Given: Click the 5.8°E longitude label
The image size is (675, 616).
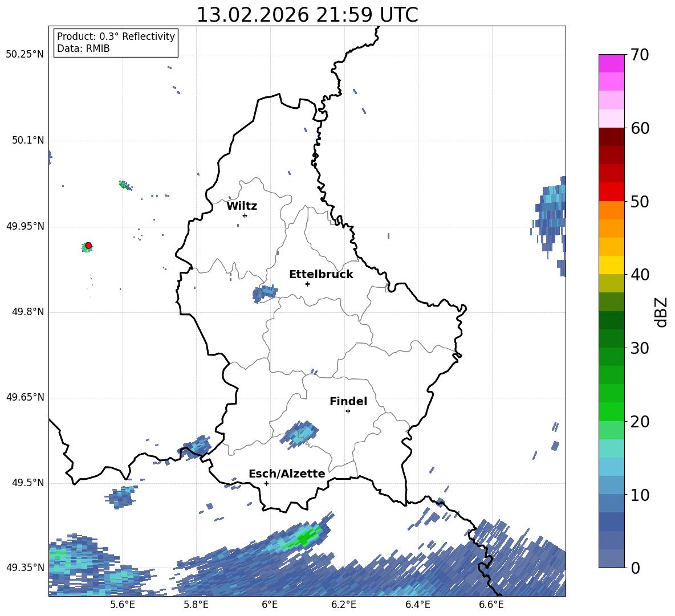Looking at the screenshot, I should [x=196, y=605].
